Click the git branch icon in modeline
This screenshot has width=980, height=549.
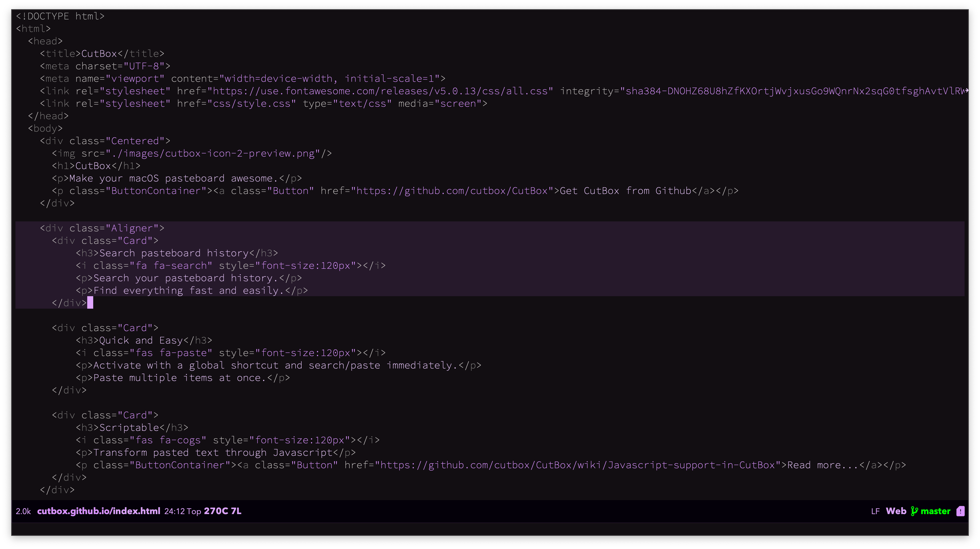[x=914, y=511]
